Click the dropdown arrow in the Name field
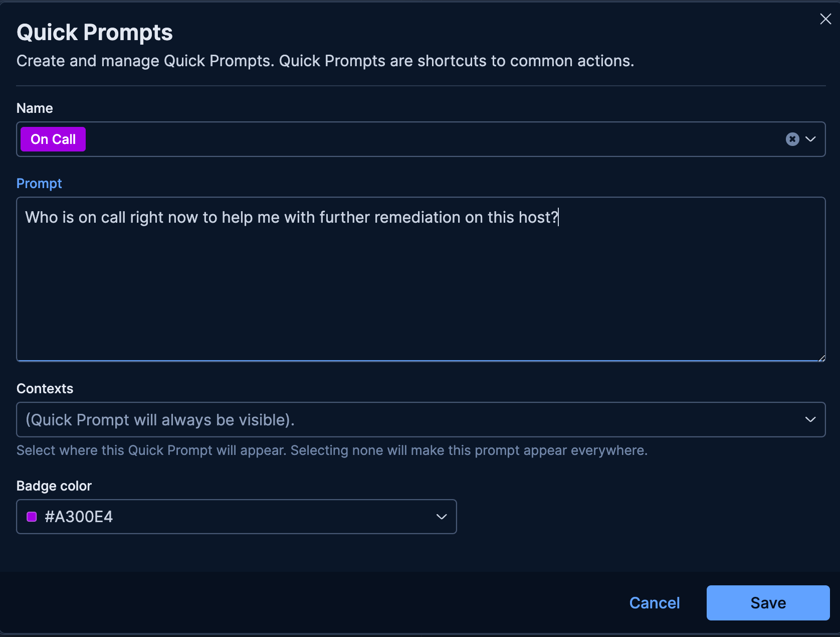 coord(810,139)
